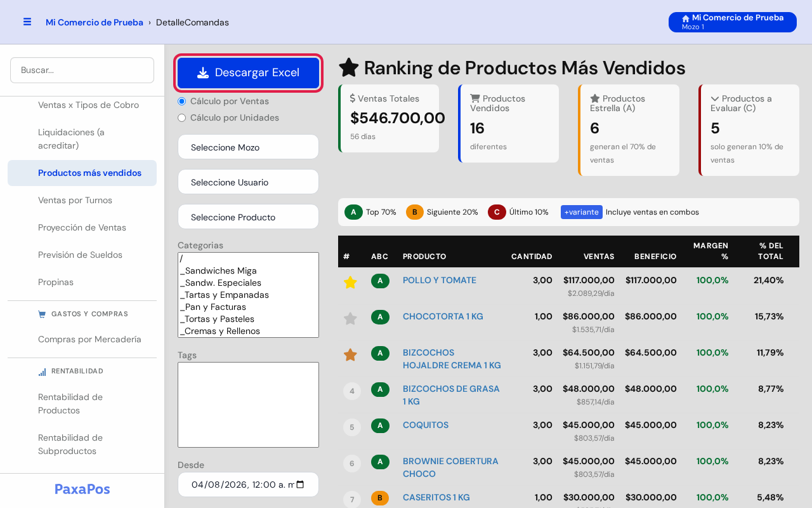Image resolution: width=812 pixels, height=508 pixels.
Task: Open Ventas por Turnos menu item
Action: [82, 200]
